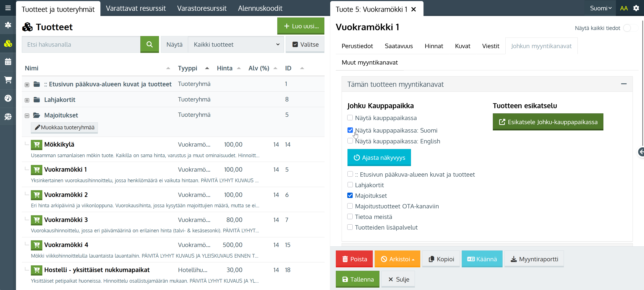The image size is (644, 290).
Task: Open the Suomi language dropdown
Action: tap(600, 8)
